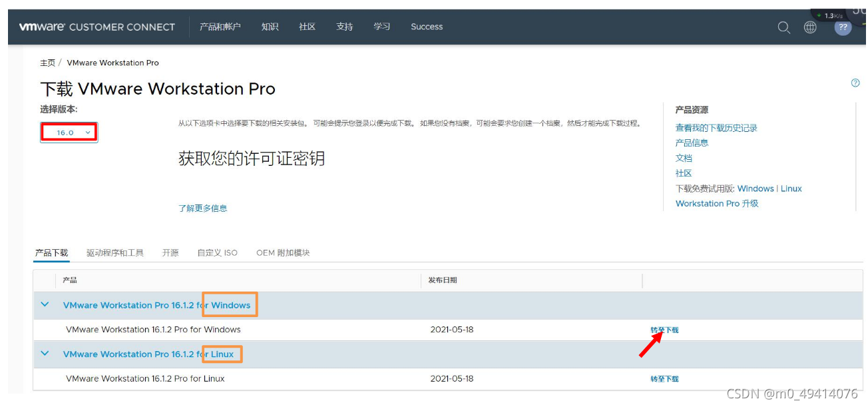
Task: Open VMware Workstation Pro 16.1.2 for Windows link
Action: [156, 305]
